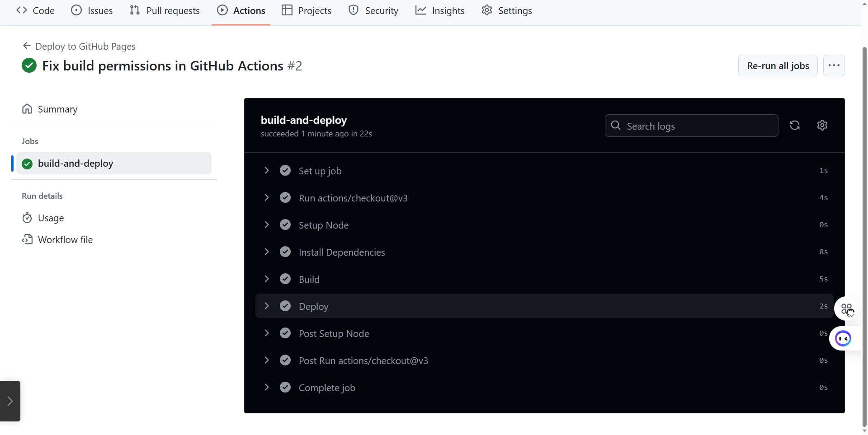868x435 pixels.
Task: Click the Build step label
Action: pyautogui.click(x=309, y=279)
